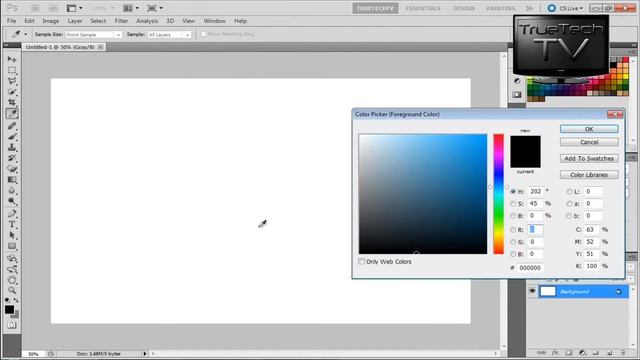Select the Eraser tool
Screen dimensions: 640x360
(x=12, y=169)
